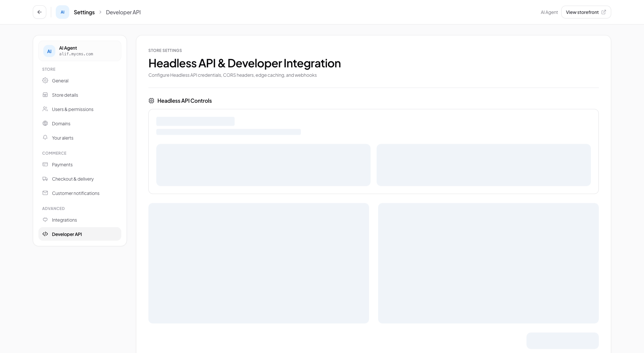Open Your alerts menu item
The width and height of the screenshot is (644, 353).
[x=80, y=138]
